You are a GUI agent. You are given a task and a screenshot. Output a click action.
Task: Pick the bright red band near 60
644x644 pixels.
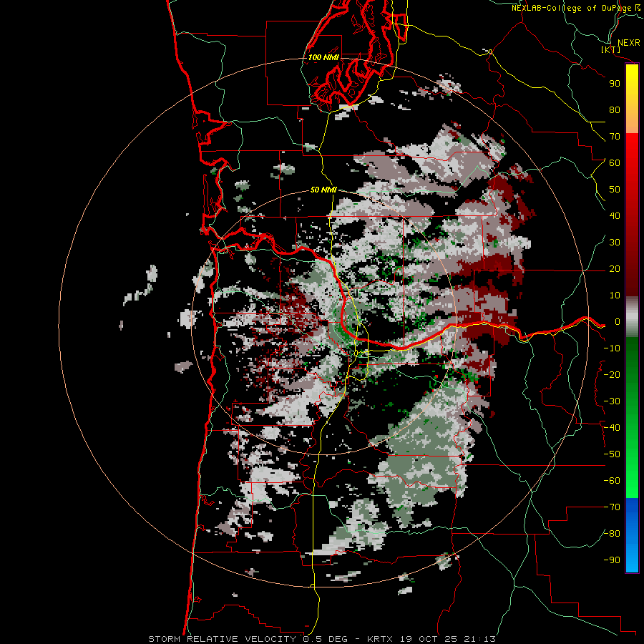632,152
